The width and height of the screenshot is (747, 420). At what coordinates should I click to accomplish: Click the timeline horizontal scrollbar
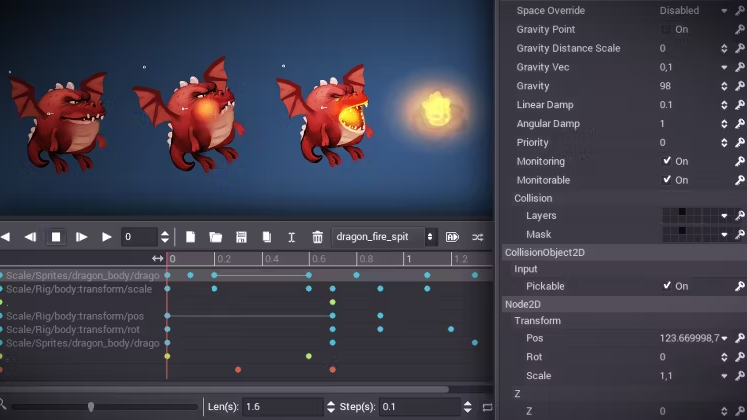coord(224,389)
